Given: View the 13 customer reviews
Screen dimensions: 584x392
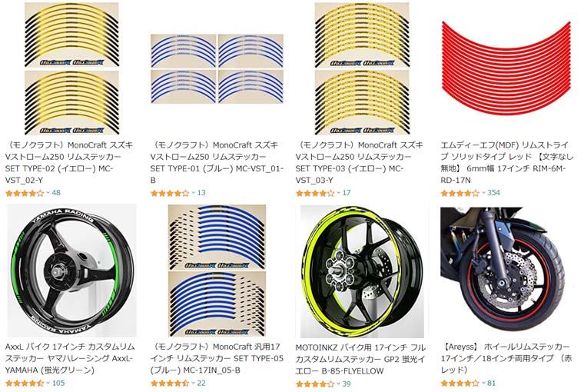Looking at the screenshot, I should (201, 193).
